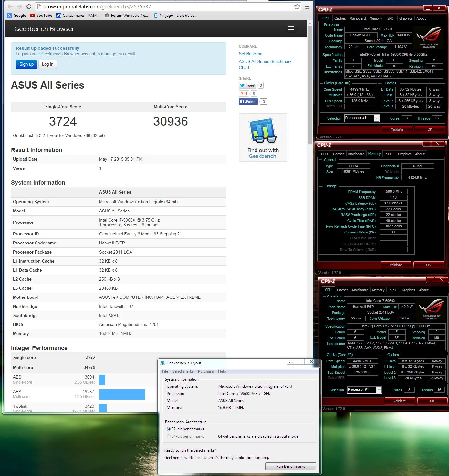
Task: Click the Set Baseline link
Action: point(251,54)
